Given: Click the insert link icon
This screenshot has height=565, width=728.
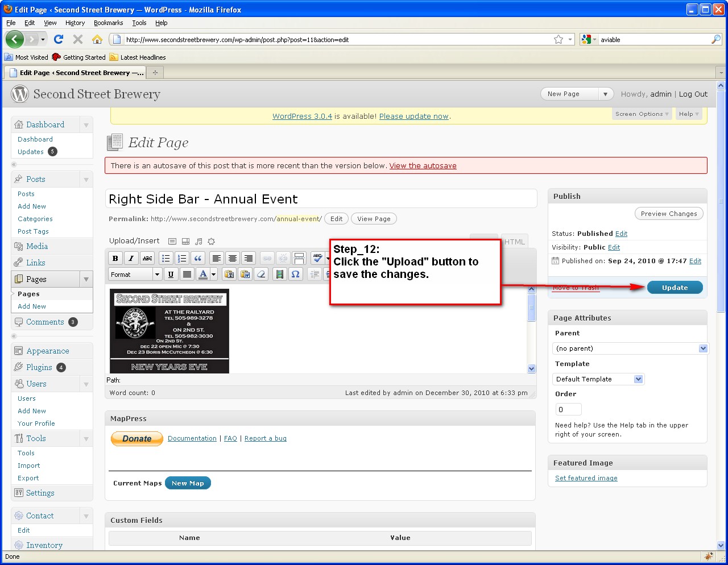Looking at the screenshot, I should tap(267, 258).
